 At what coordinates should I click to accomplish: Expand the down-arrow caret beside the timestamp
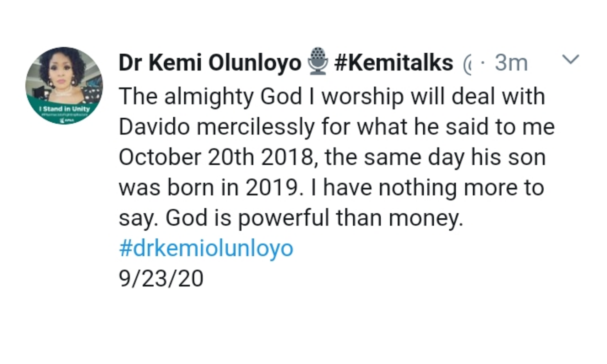(571, 60)
